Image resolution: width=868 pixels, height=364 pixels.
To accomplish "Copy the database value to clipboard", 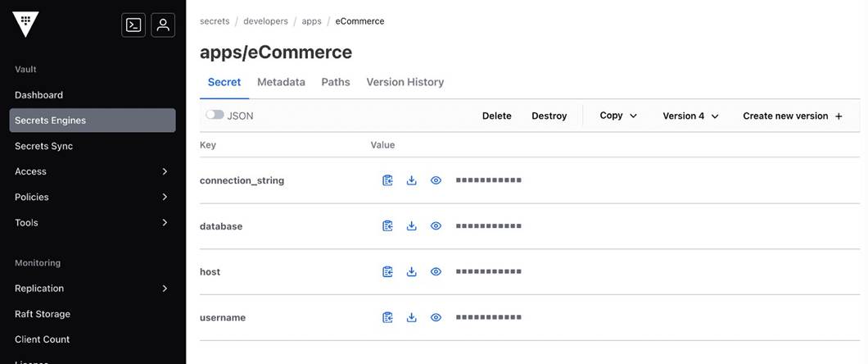I will 387,226.
